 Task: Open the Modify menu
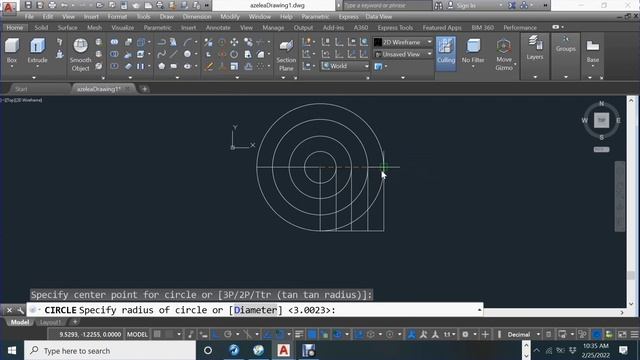click(230, 17)
